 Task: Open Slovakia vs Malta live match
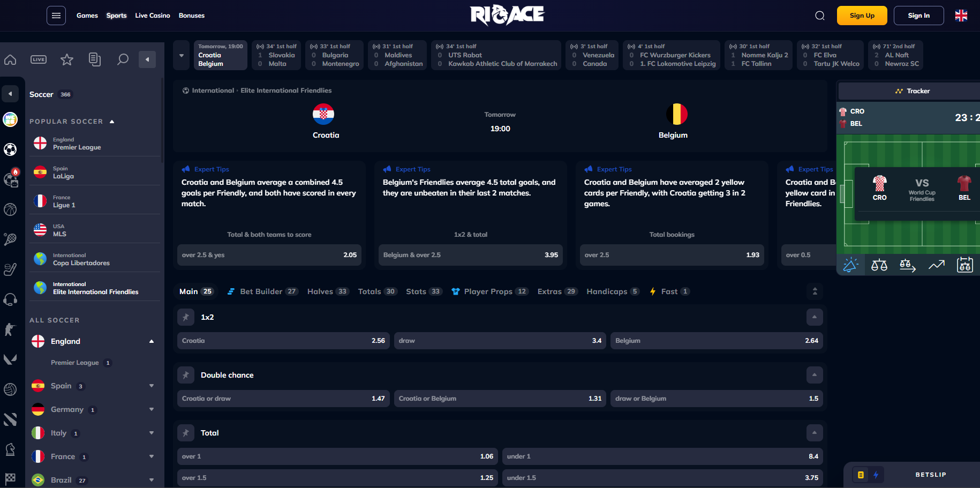tap(277, 55)
